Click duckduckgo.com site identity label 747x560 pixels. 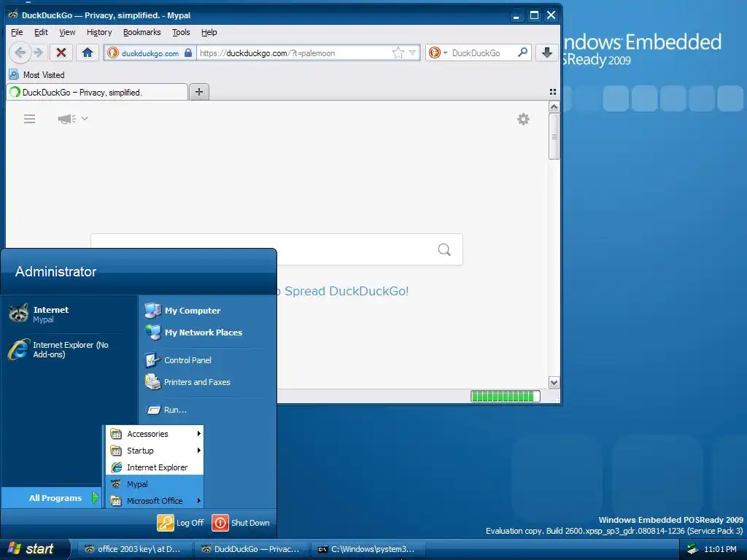(x=150, y=53)
